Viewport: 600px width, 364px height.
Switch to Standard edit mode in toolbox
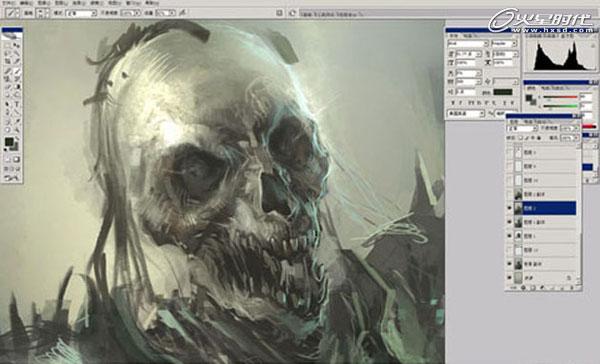[7, 159]
